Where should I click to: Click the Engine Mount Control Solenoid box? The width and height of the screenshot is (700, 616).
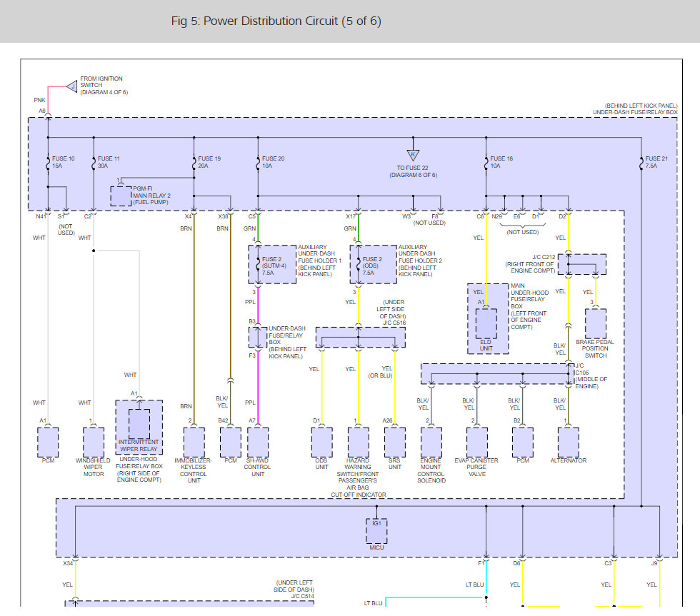tap(431, 443)
